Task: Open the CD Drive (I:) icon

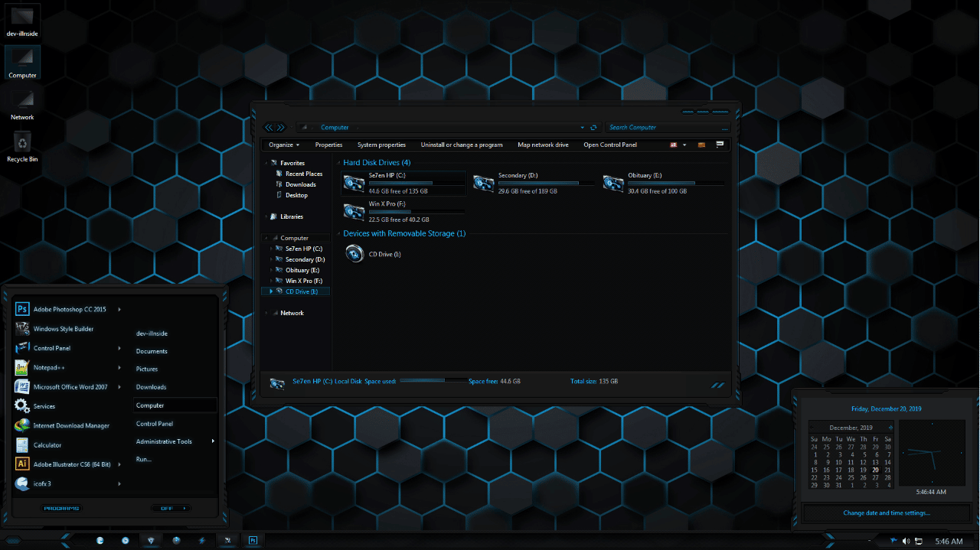Action: (x=354, y=253)
